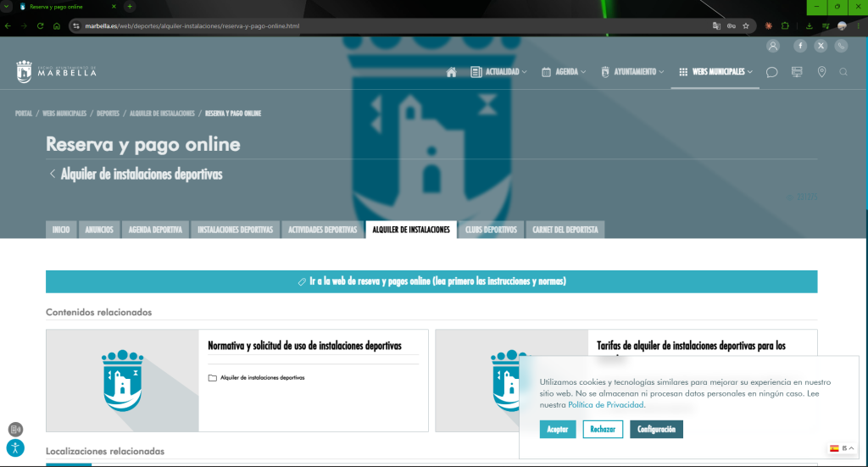Open the user login icon

point(773,46)
